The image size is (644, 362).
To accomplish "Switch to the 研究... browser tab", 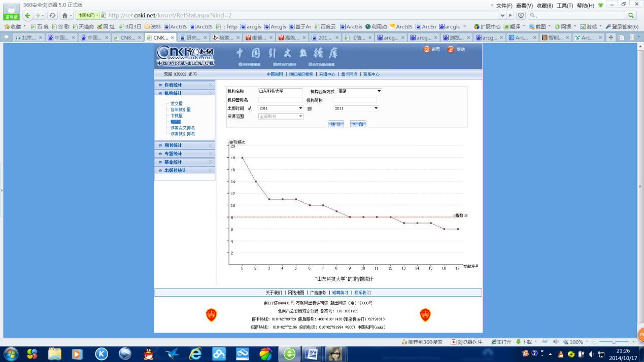I will click(193, 38).
